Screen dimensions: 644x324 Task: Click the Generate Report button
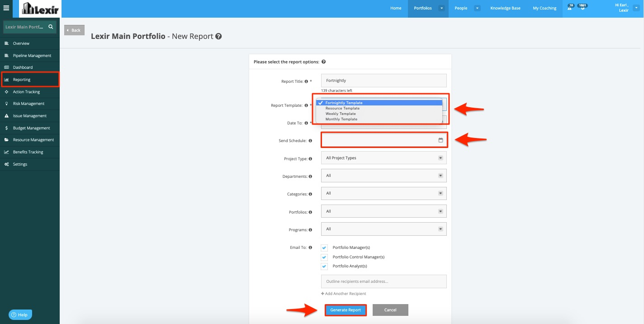point(346,310)
